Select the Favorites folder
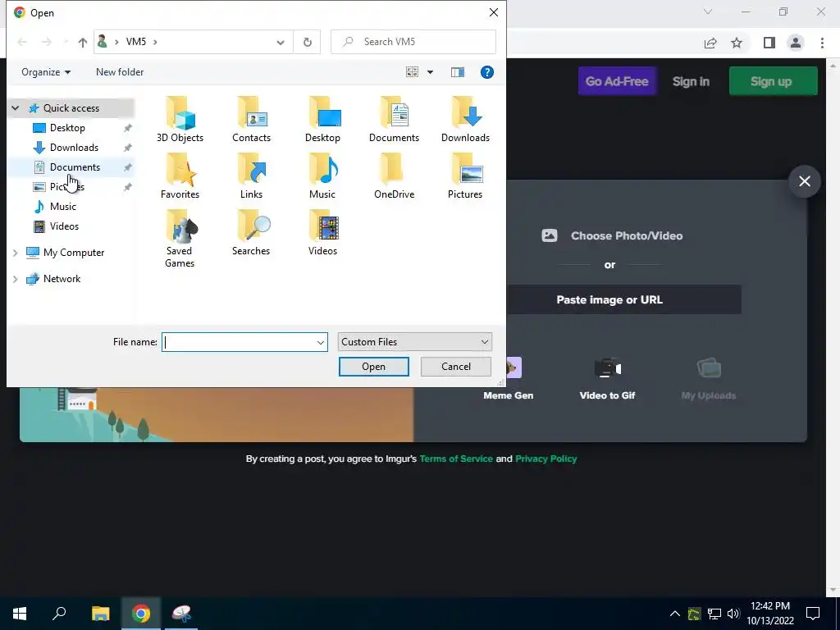This screenshot has height=630, width=840. coord(180,176)
